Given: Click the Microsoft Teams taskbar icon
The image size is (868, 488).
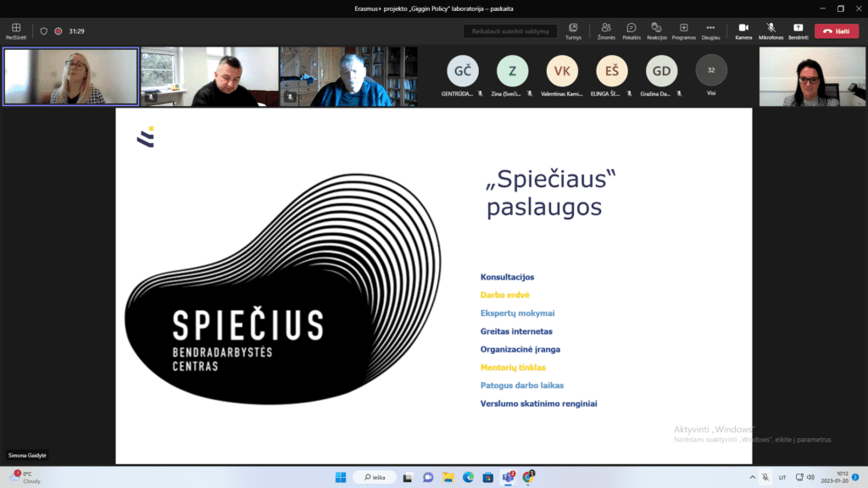Looking at the screenshot, I should [x=509, y=478].
